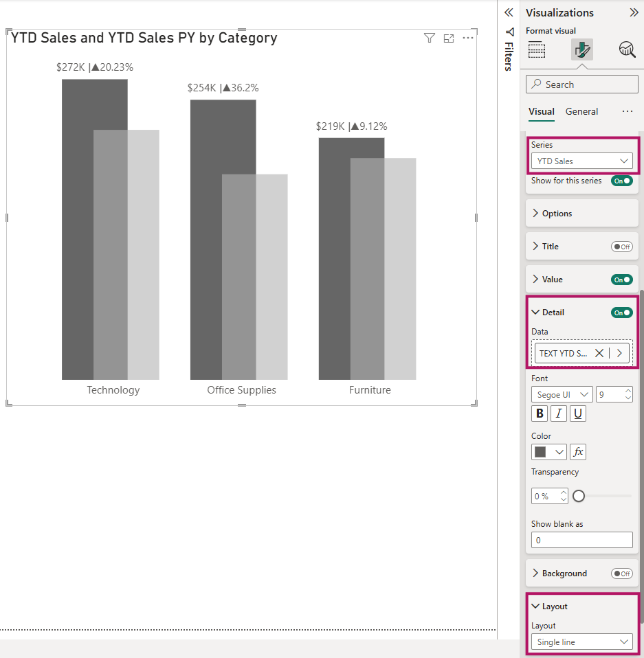The image size is (644, 658).
Task: Click the Filters funnel icon on the collapsed pane
Action: tap(510, 32)
